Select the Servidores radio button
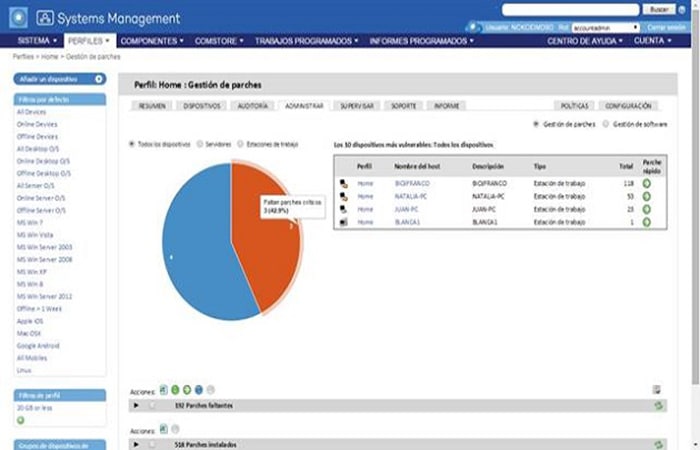This screenshot has height=450, width=700. pyautogui.click(x=200, y=144)
